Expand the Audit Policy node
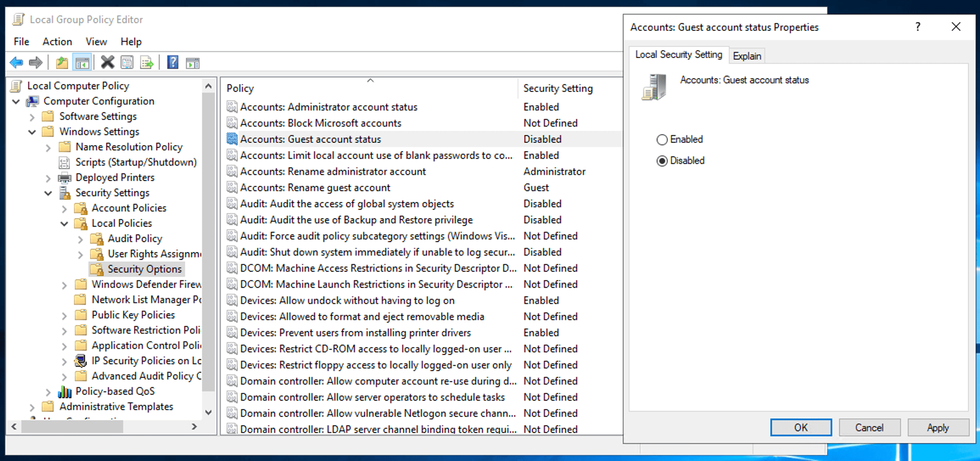980x461 pixels. pyautogui.click(x=80, y=239)
